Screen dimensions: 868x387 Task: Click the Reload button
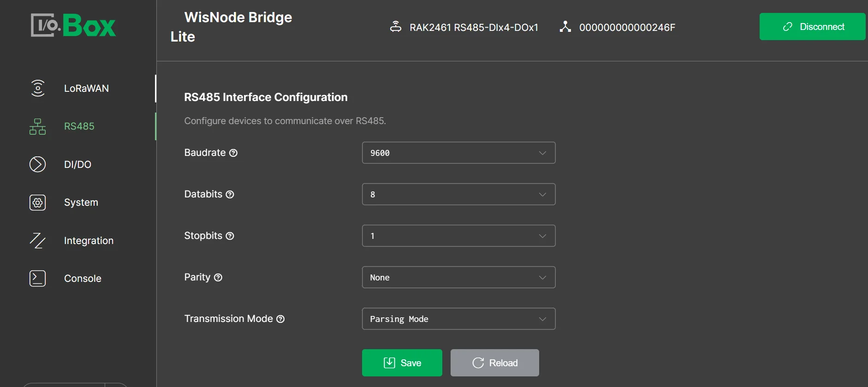(495, 363)
